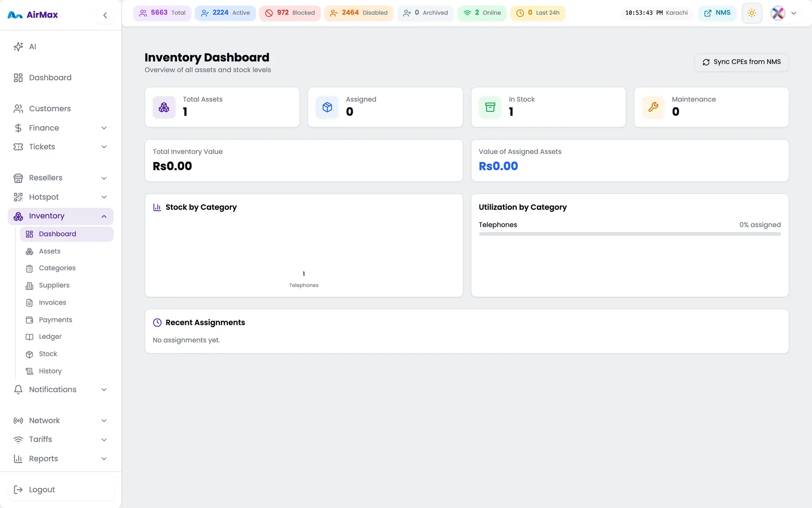Click the blue Rs0.00 assigned value
This screenshot has width=812, height=508.
coord(498,166)
